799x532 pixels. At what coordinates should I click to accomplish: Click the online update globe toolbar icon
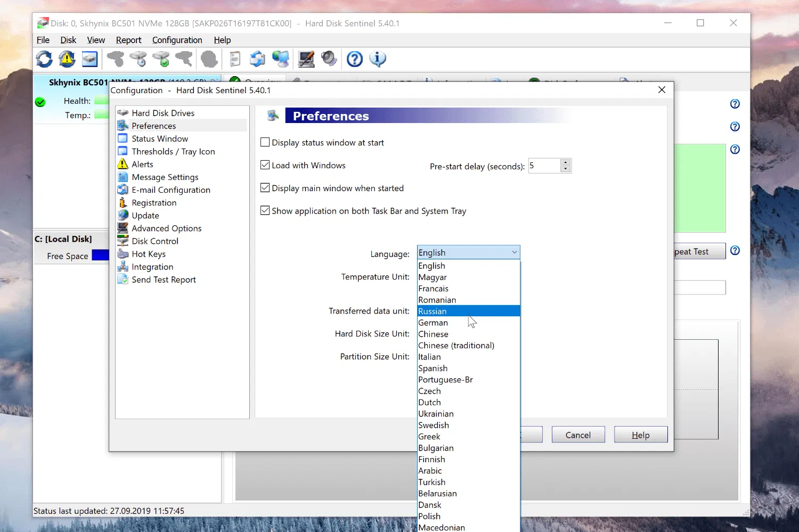point(280,59)
